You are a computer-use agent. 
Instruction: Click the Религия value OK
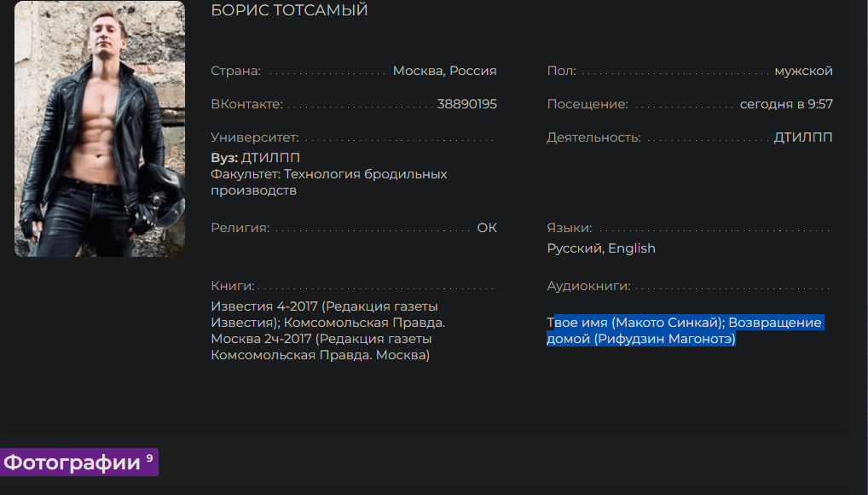pos(487,228)
